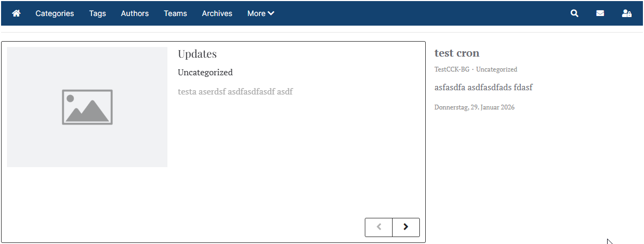Click the TestCCK-BG author link
Image resolution: width=644 pixels, height=244 pixels.
451,69
